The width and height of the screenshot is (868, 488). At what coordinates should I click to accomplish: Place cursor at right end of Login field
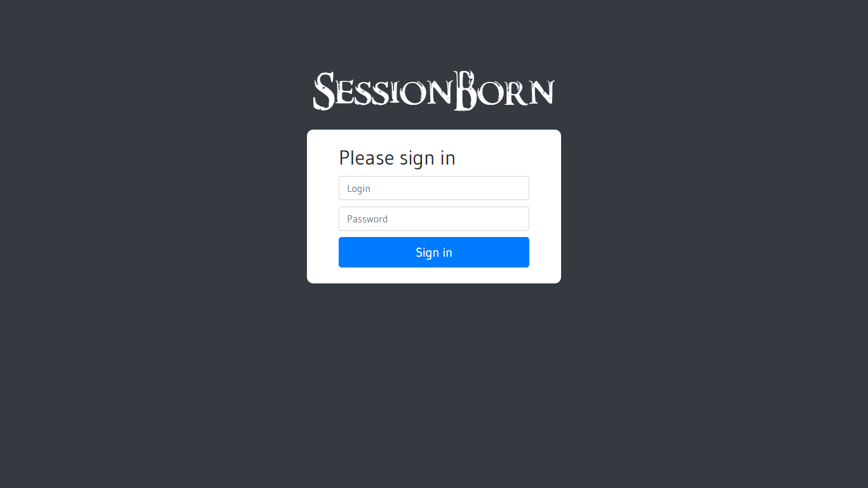click(522, 188)
